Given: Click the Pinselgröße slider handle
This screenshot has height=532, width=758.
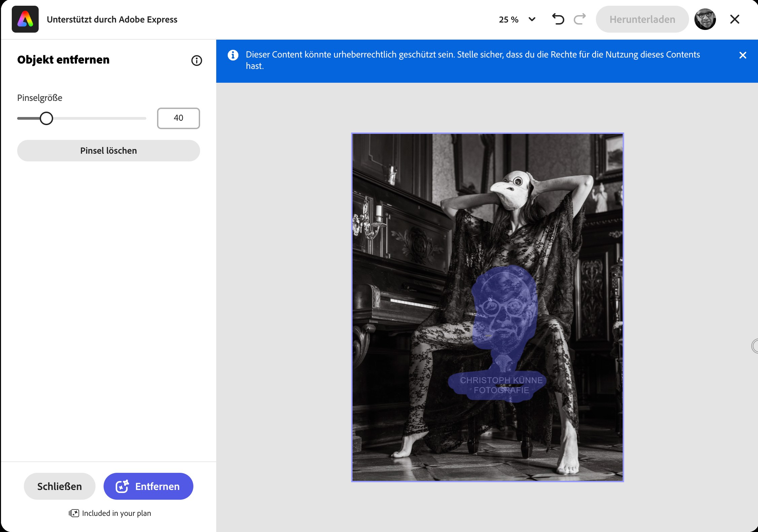Looking at the screenshot, I should point(46,118).
